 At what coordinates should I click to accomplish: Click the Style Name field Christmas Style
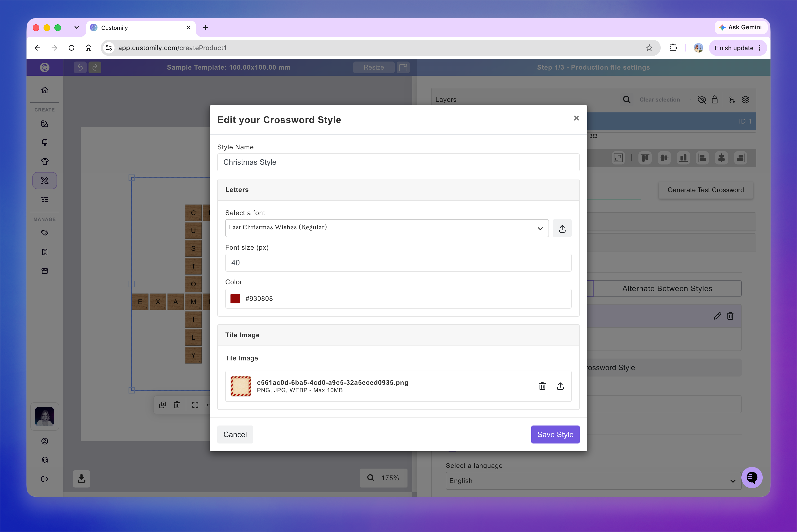pos(398,162)
